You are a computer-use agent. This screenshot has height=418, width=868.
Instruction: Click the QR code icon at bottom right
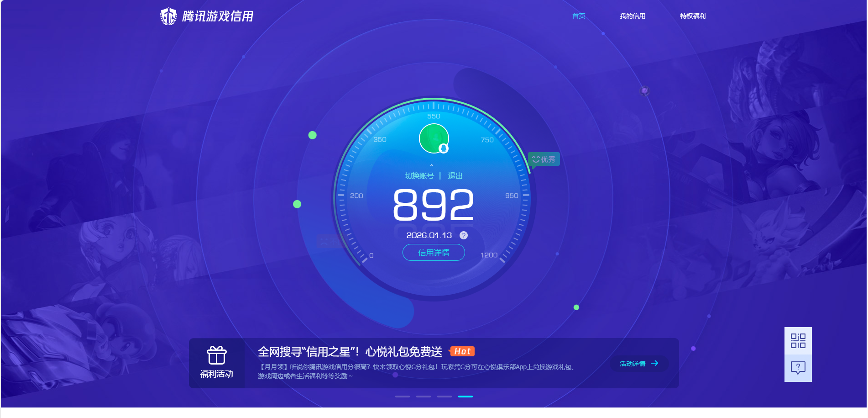[x=798, y=340]
